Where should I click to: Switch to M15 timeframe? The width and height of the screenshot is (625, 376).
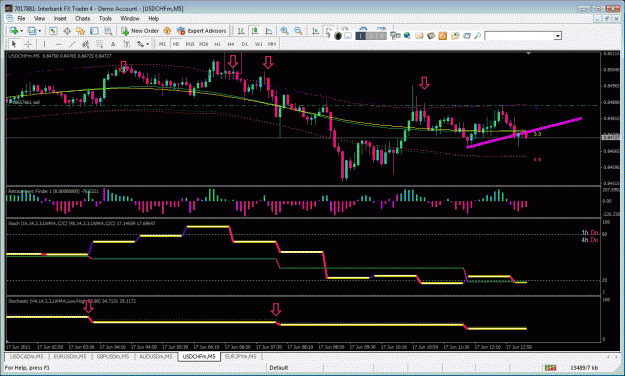pos(190,44)
